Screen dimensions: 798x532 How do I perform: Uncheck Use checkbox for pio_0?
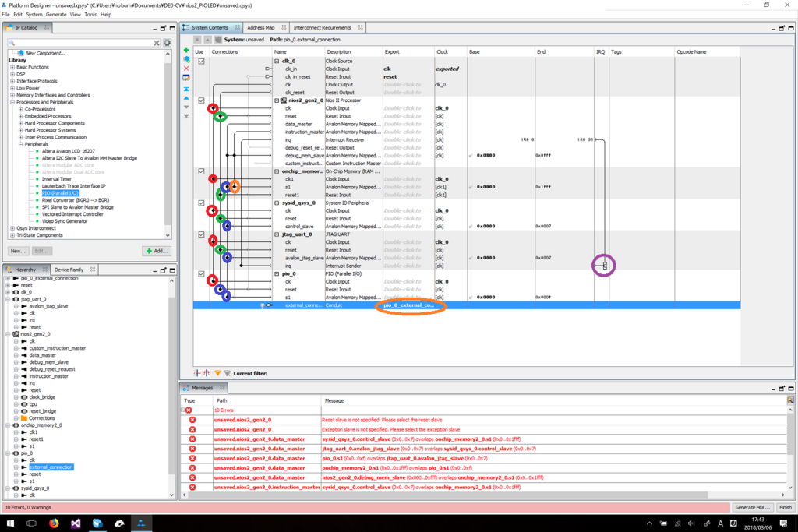click(202, 273)
